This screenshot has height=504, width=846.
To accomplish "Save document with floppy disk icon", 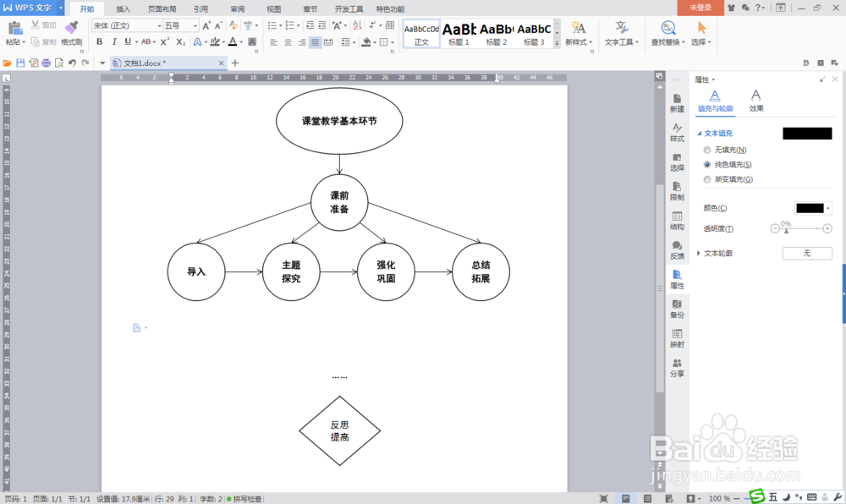I will coord(20,63).
